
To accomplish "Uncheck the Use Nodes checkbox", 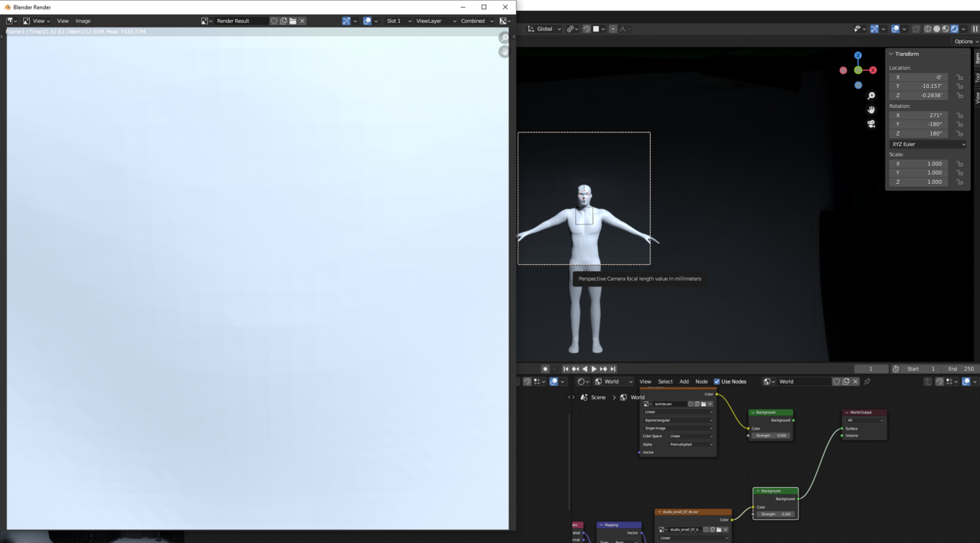I will tap(717, 381).
